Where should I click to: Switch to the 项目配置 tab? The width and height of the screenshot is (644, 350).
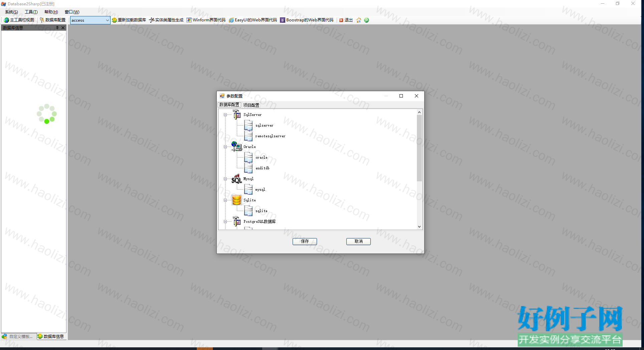pos(251,105)
